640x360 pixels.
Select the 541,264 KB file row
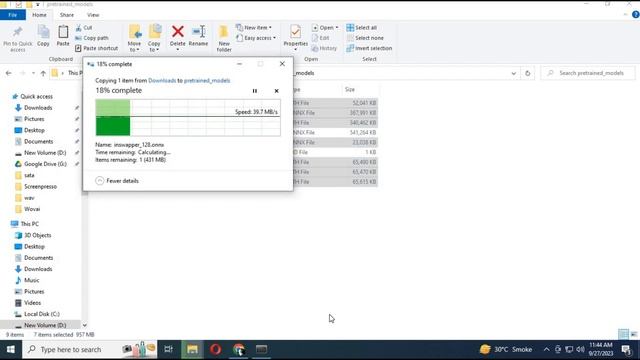[x=335, y=133]
